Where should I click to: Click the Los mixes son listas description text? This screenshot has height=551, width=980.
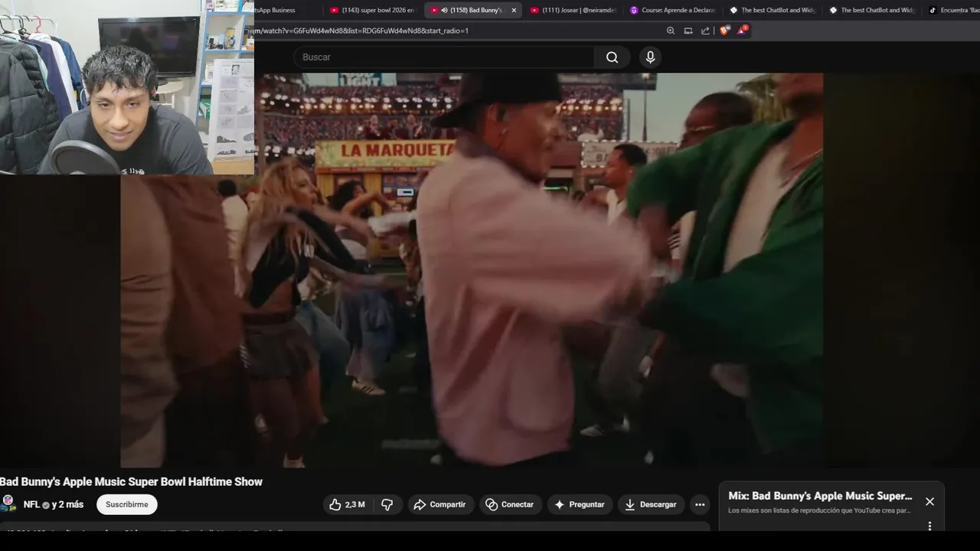point(819,510)
